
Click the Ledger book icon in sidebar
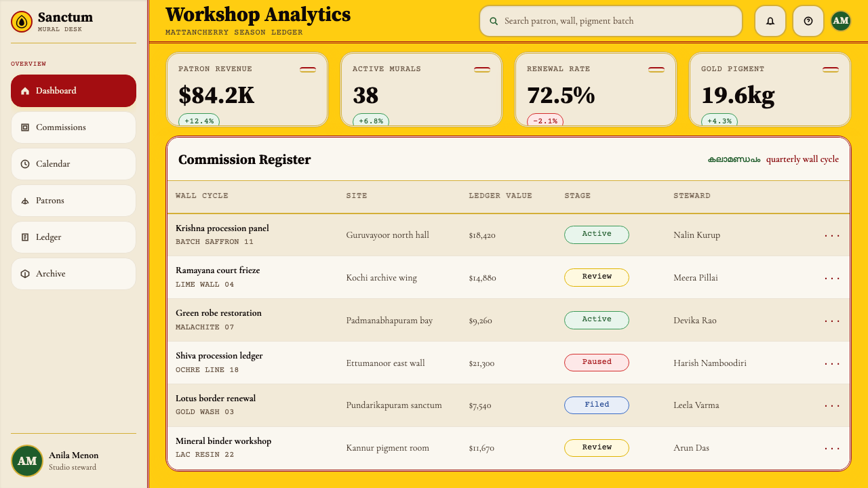point(25,237)
